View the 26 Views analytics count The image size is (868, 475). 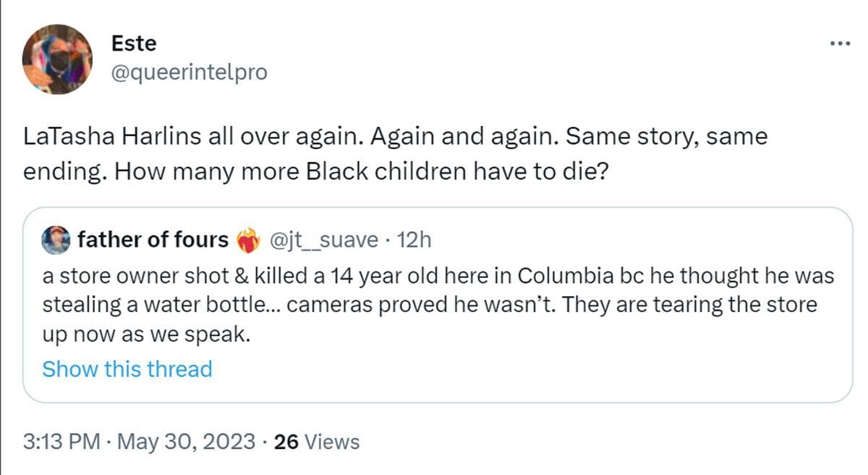317,441
